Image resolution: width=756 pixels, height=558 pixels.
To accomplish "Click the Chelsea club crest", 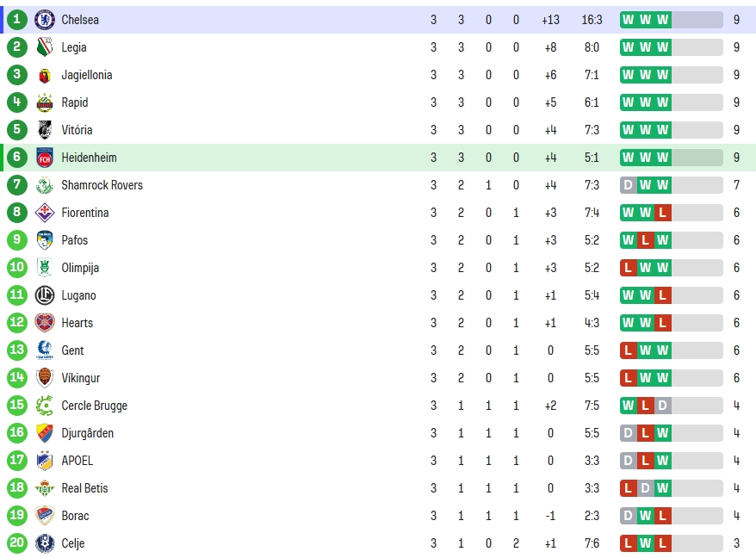I will (x=45, y=20).
